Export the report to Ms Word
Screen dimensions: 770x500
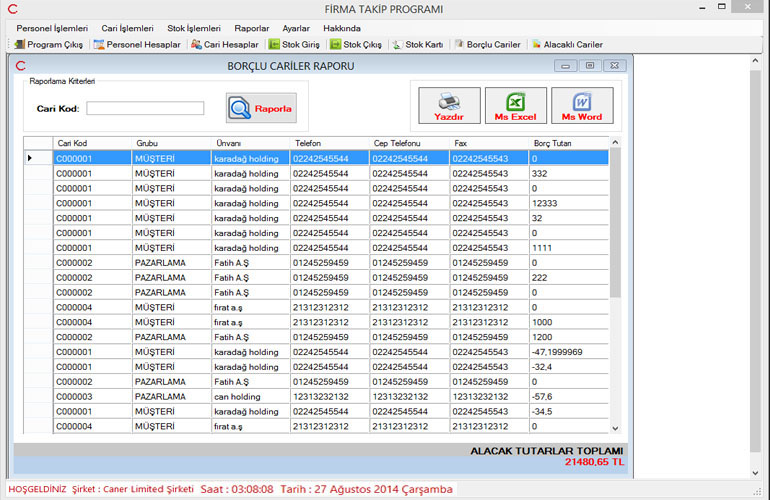[x=582, y=105]
